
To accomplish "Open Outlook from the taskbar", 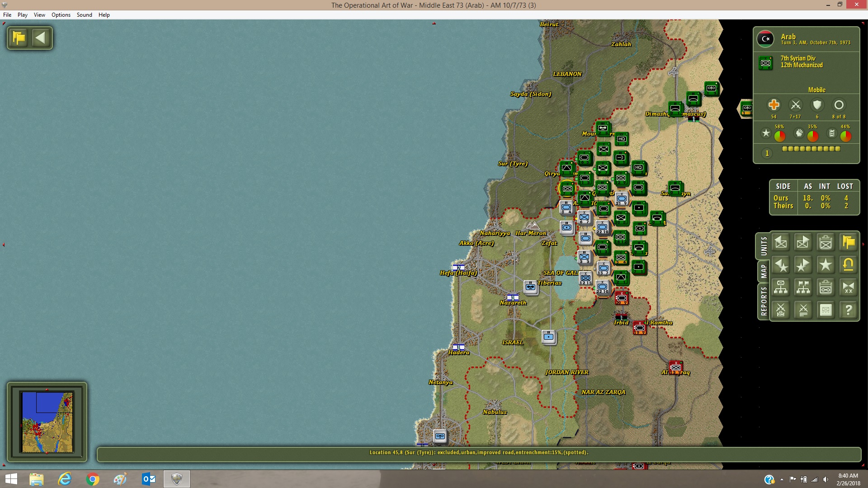I will pyautogui.click(x=148, y=479).
